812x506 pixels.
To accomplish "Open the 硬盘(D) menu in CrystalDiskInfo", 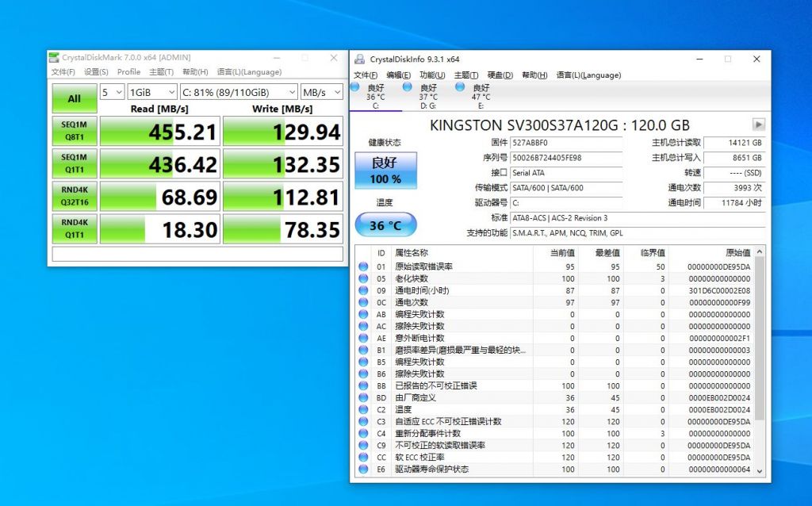I will [x=502, y=75].
